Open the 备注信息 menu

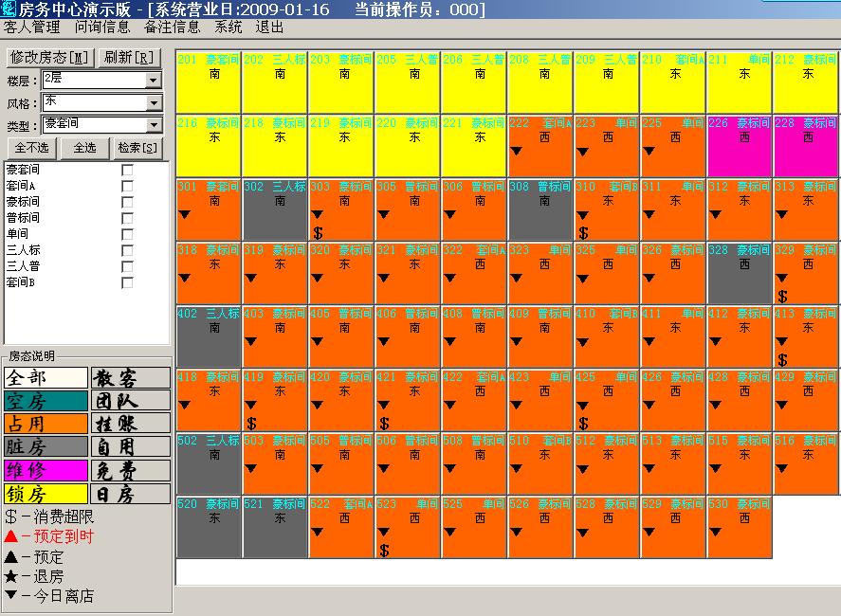click(x=173, y=27)
